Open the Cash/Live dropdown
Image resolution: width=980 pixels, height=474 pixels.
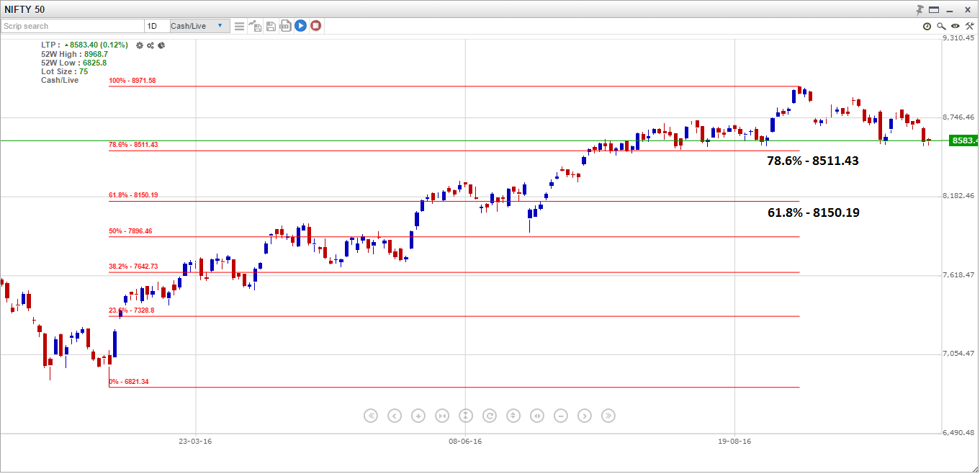pyautogui.click(x=199, y=26)
